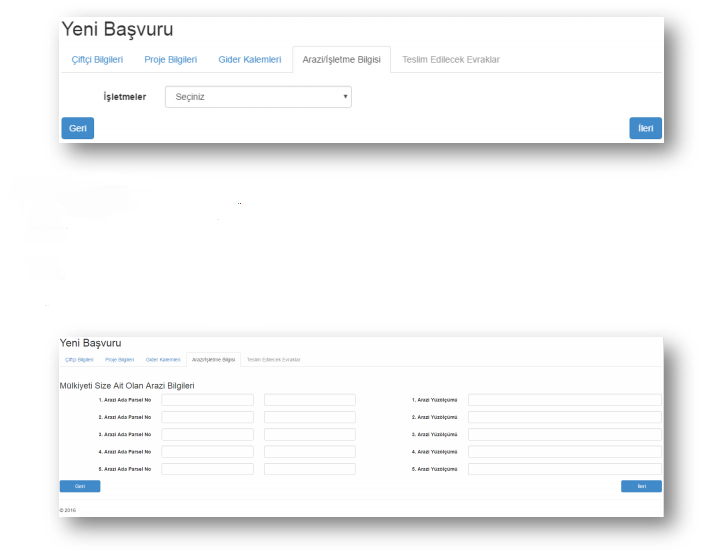Focus second field of 5. Arazi Ada Parsel No
Screen dimensions: 713x551
coord(309,469)
